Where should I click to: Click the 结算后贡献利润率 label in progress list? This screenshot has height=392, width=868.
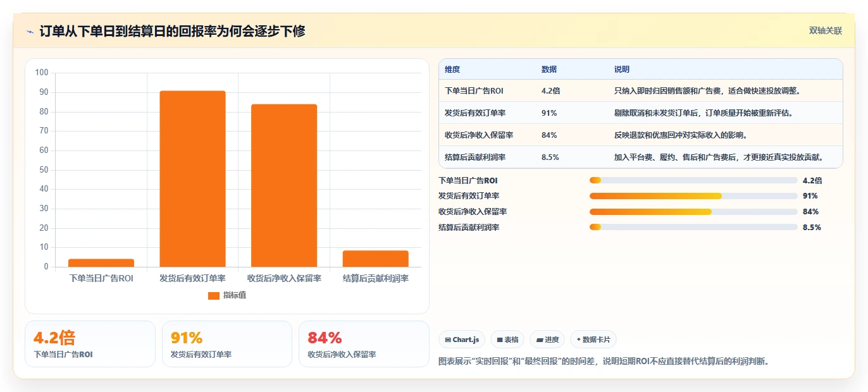[x=469, y=227]
